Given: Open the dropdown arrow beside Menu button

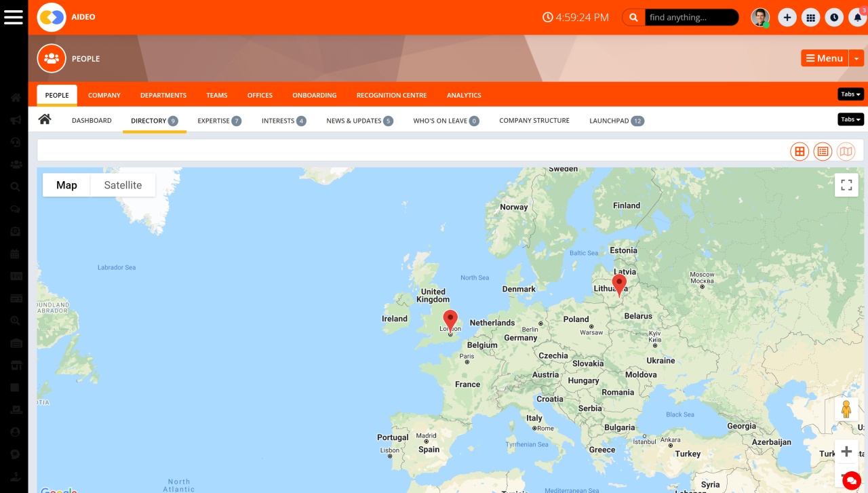Looking at the screenshot, I should pyautogui.click(x=856, y=58).
